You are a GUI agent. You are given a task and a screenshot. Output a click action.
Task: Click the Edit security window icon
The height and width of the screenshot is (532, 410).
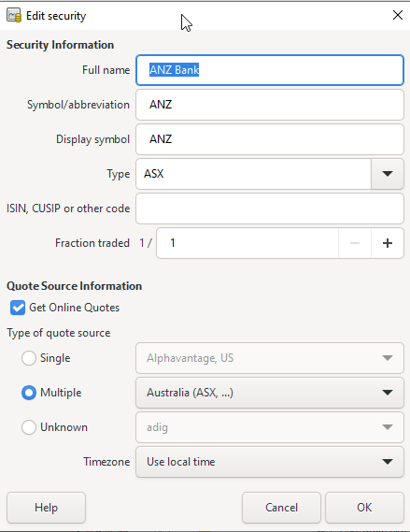[x=14, y=16]
